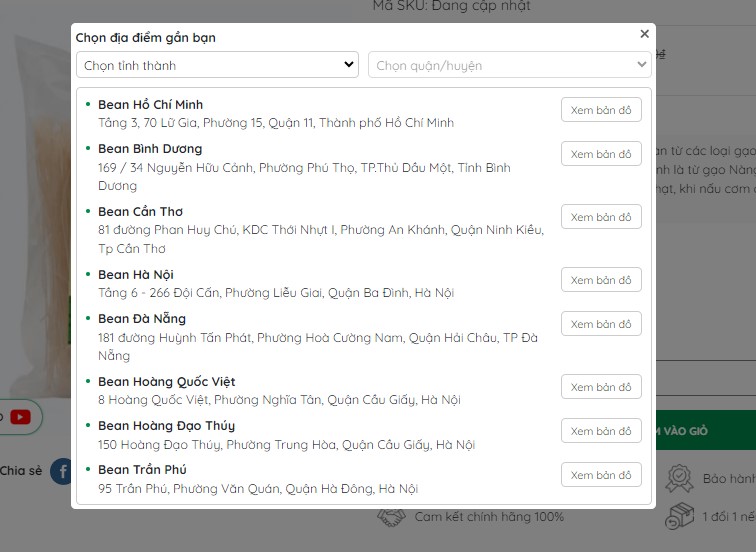This screenshot has width=756, height=552.
Task: Click 'Cam kết chính hãng 100%' text
Action: click(x=489, y=517)
